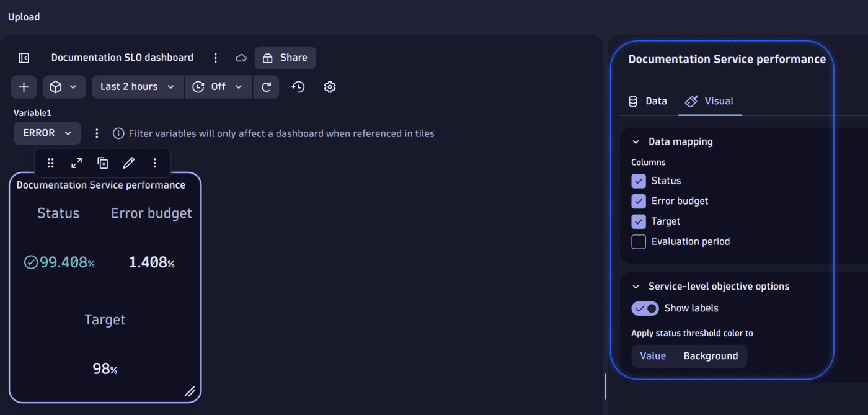This screenshot has height=415, width=868.
Task: Click the Share button
Action: coord(285,57)
